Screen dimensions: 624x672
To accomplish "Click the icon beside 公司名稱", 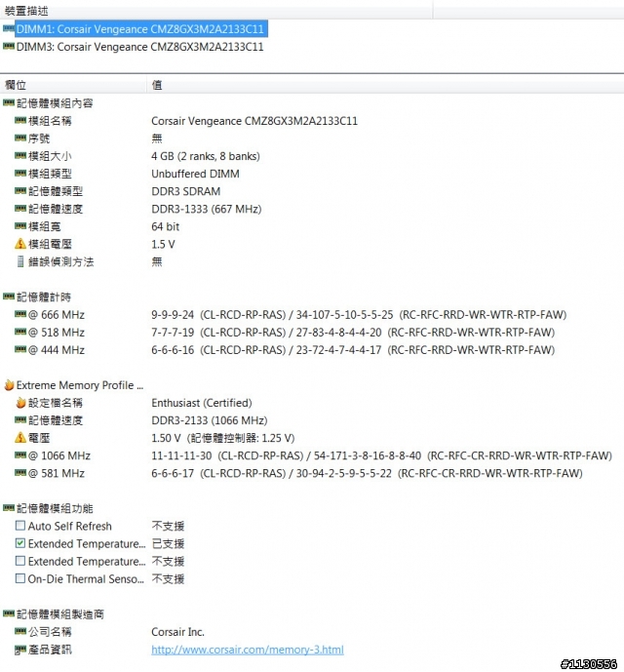I will point(20,631).
